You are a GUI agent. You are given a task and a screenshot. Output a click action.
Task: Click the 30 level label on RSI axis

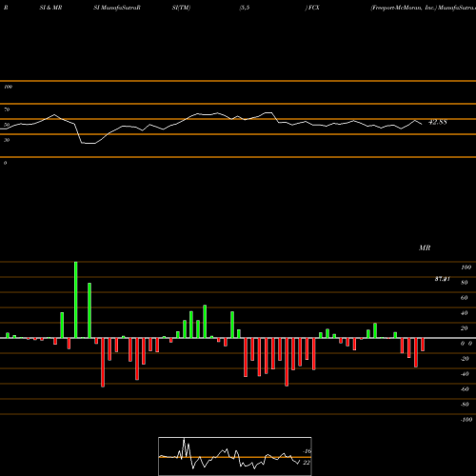7,140
